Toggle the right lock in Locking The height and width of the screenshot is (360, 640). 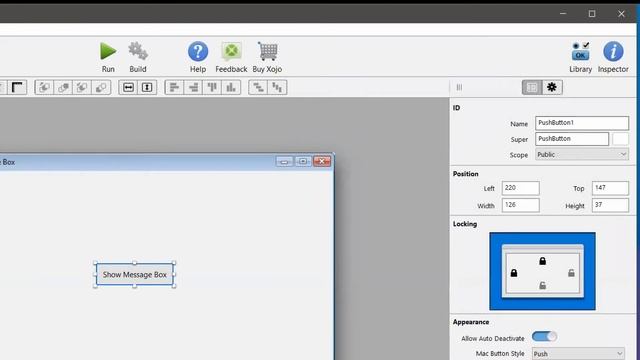click(571, 273)
